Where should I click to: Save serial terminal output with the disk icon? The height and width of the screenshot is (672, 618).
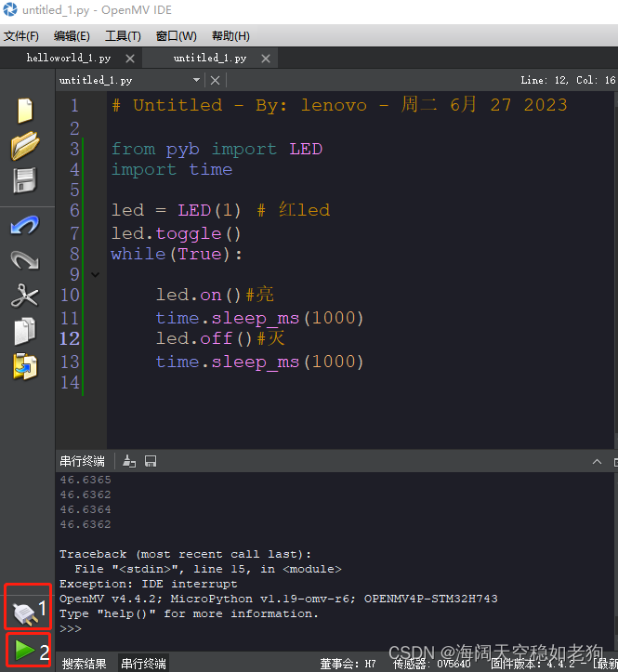(x=151, y=461)
